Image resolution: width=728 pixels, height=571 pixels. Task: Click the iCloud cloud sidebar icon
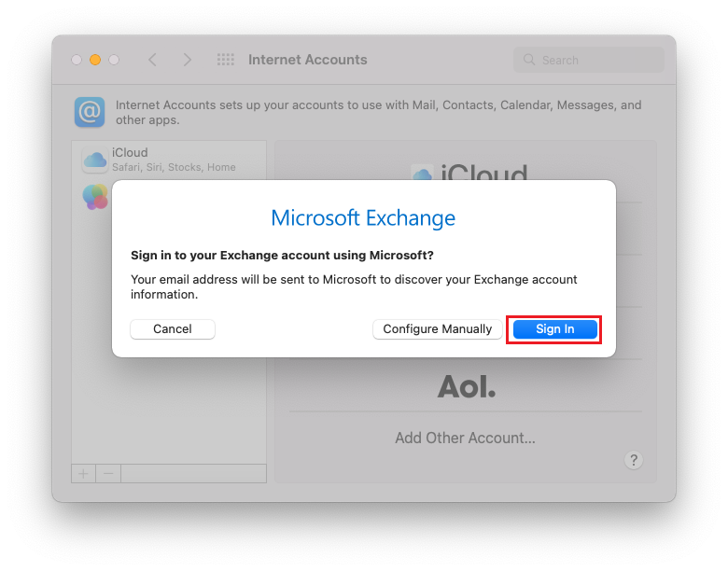click(95, 160)
